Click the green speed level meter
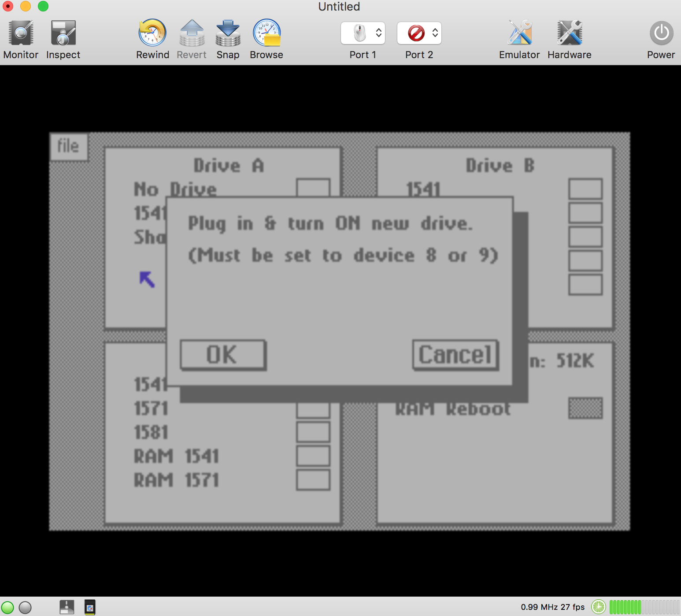This screenshot has width=681, height=616. tap(644, 607)
